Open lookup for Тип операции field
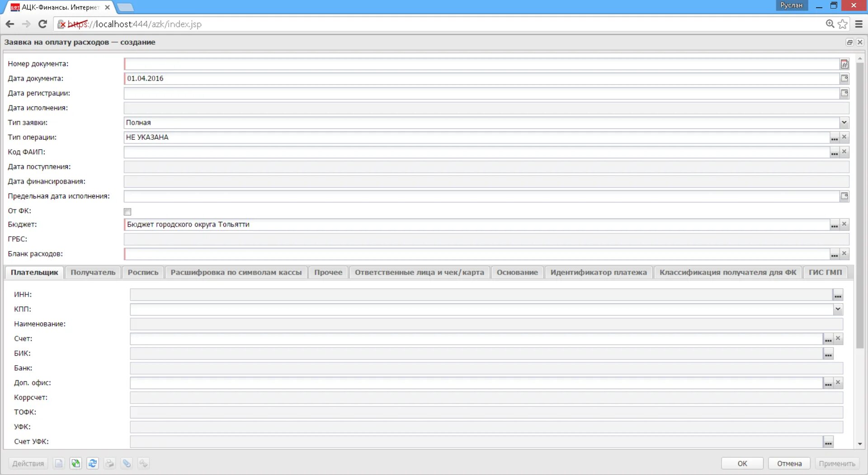The image size is (868, 475). pyautogui.click(x=834, y=138)
